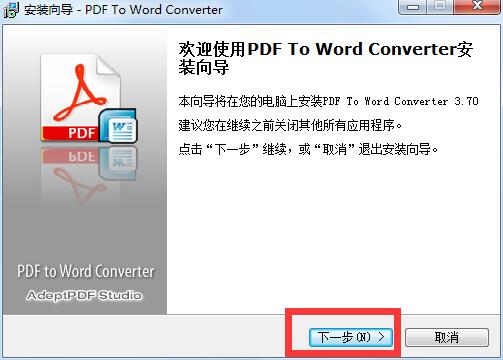Click the window title "安装向导 - PDF To Word Converter"
Viewport: 503px width, 360px height.
pyautogui.click(x=123, y=10)
